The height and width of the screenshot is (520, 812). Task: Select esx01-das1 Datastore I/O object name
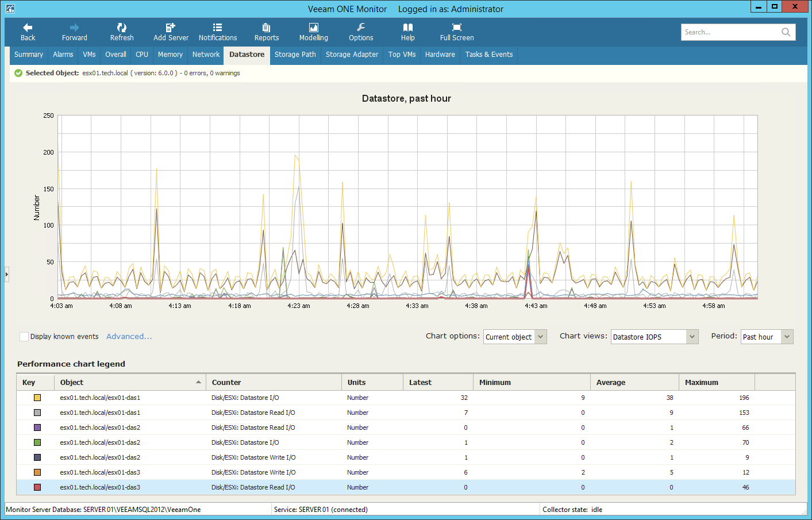click(x=100, y=398)
